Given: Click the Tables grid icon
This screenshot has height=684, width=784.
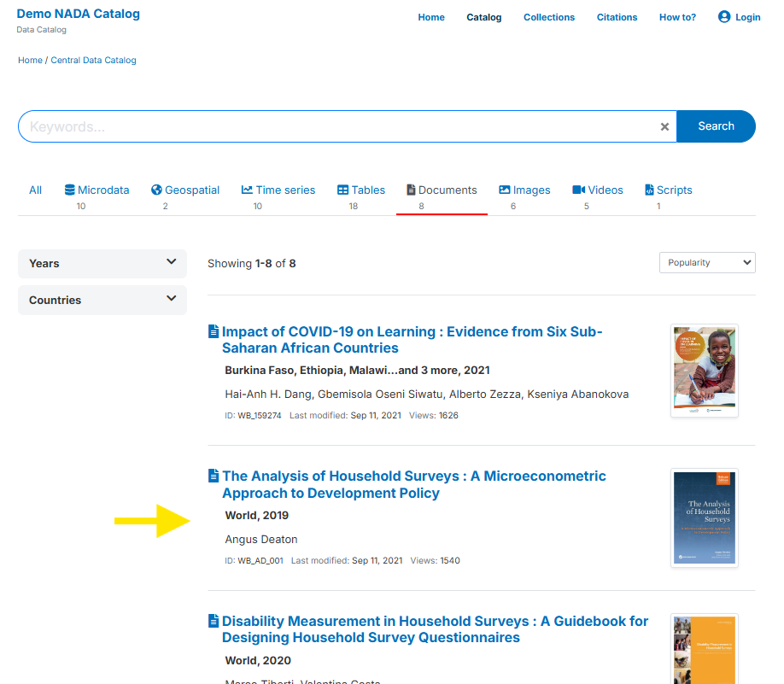Looking at the screenshot, I should point(342,190).
